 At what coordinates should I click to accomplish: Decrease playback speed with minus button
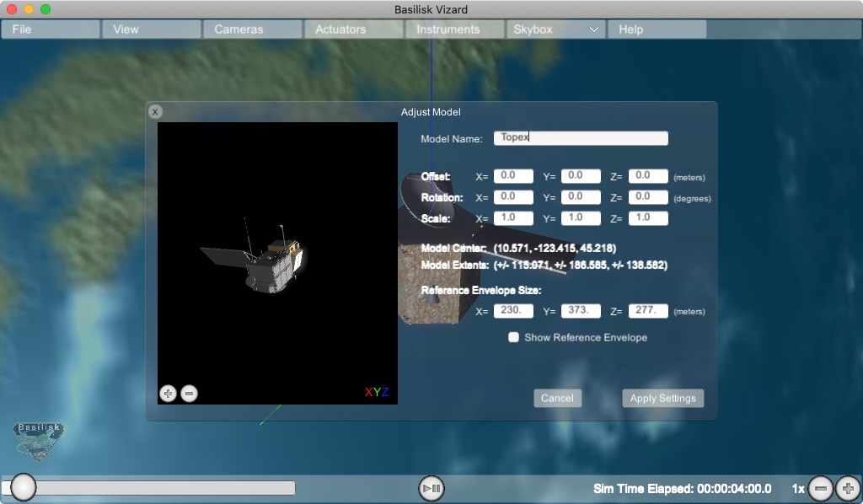point(821,488)
